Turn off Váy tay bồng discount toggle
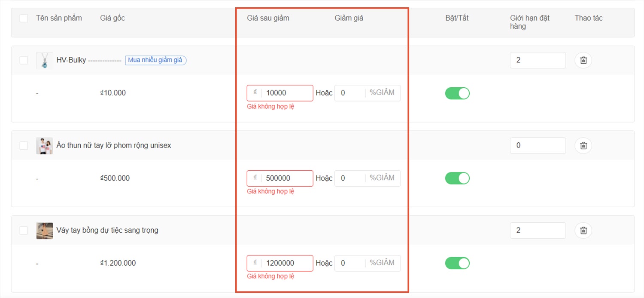This screenshot has height=298, width=644. [x=457, y=263]
